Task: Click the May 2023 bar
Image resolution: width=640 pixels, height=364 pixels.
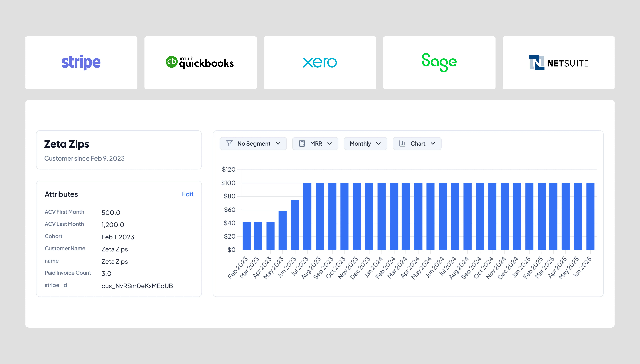Action: (x=282, y=230)
